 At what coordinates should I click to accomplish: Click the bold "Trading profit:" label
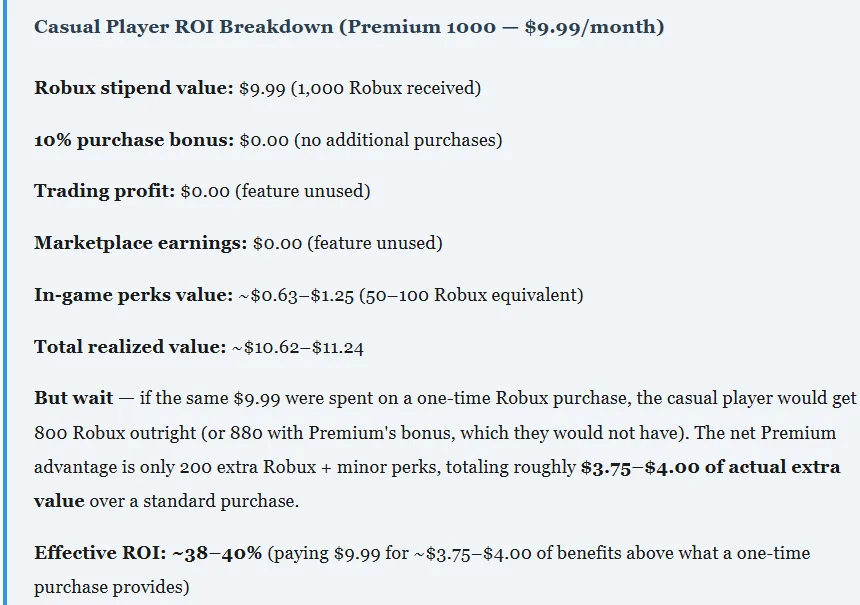click(x=105, y=191)
